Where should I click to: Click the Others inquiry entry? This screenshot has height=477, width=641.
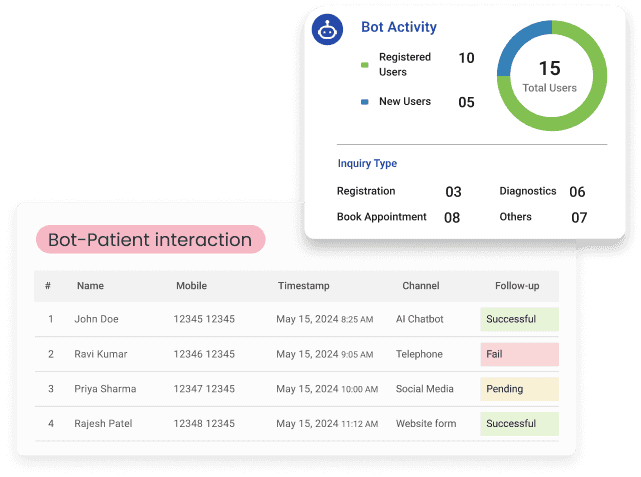pyautogui.click(x=514, y=217)
